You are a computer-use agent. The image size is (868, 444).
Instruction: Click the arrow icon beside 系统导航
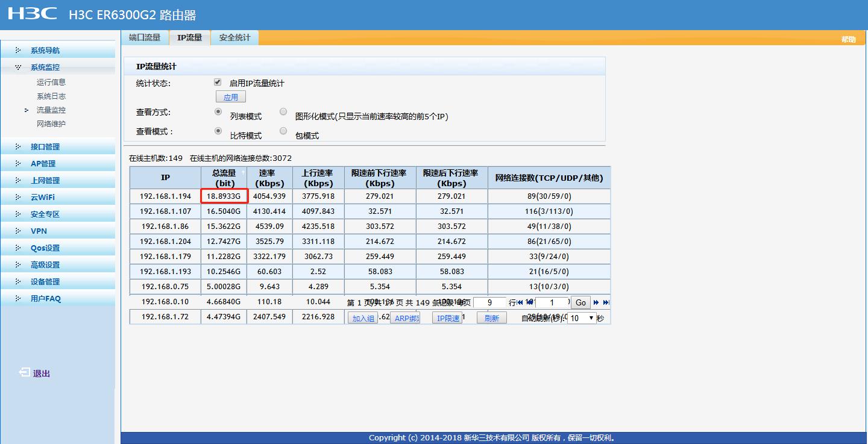tap(18, 51)
